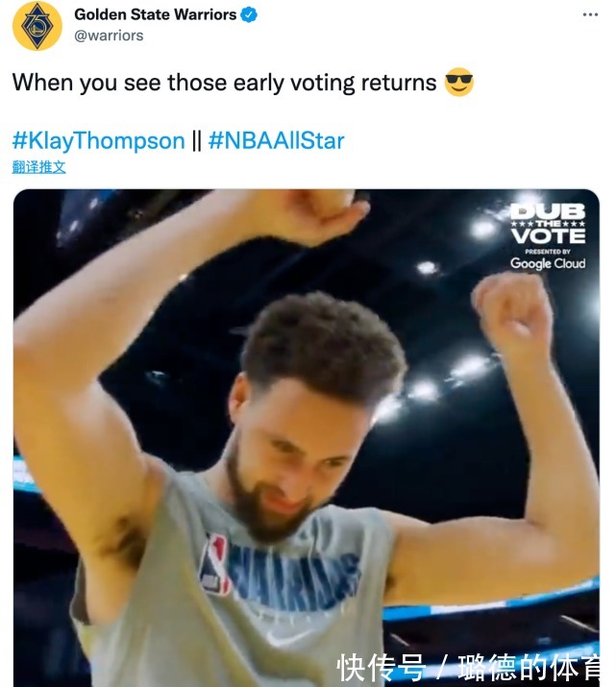Open the three-dot more options menu

click(x=590, y=15)
